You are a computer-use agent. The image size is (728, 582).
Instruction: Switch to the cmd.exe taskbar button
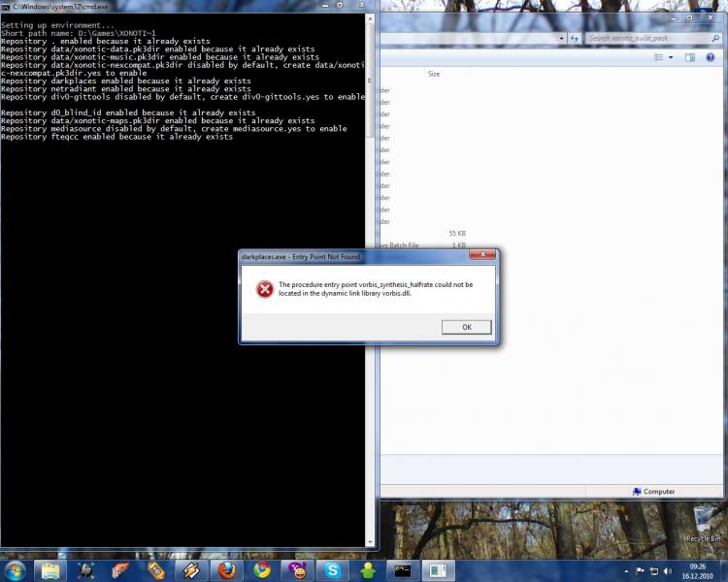click(403, 570)
